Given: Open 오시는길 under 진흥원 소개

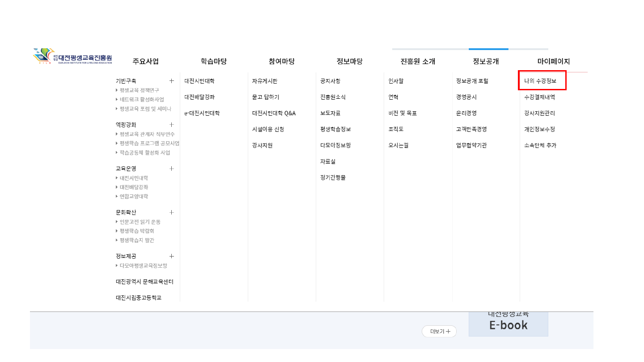Looking at the screenshot, I should click(x=398, y=145).
